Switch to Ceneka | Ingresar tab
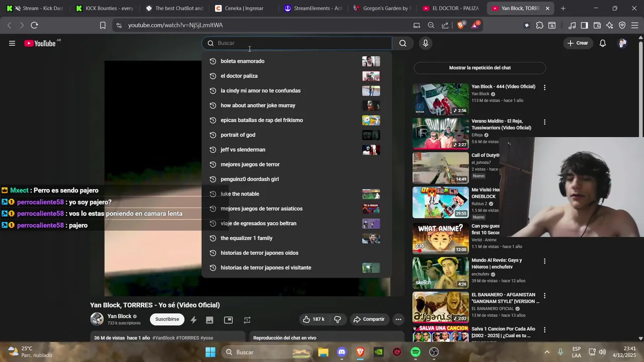 [243, 8]
